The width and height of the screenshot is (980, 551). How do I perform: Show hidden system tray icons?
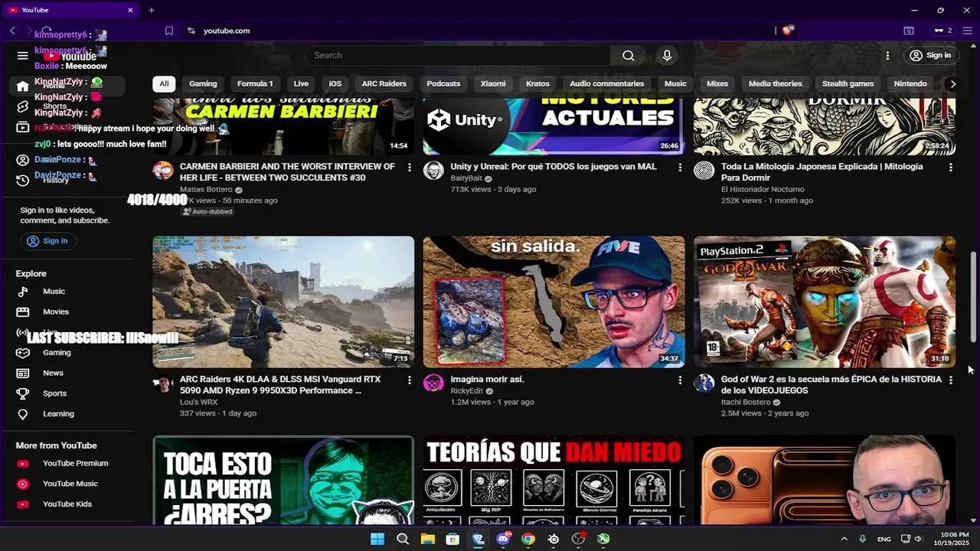844,539
